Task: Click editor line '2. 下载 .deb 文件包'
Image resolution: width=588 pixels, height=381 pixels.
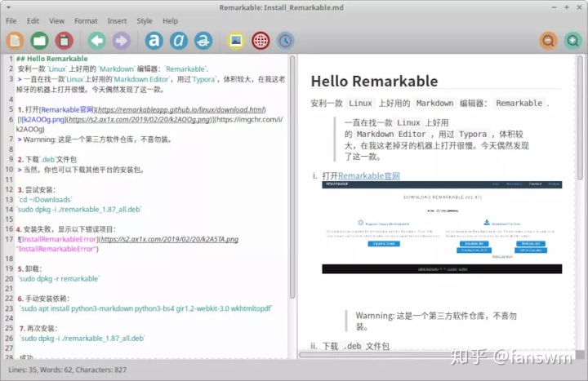Action: 47,160
